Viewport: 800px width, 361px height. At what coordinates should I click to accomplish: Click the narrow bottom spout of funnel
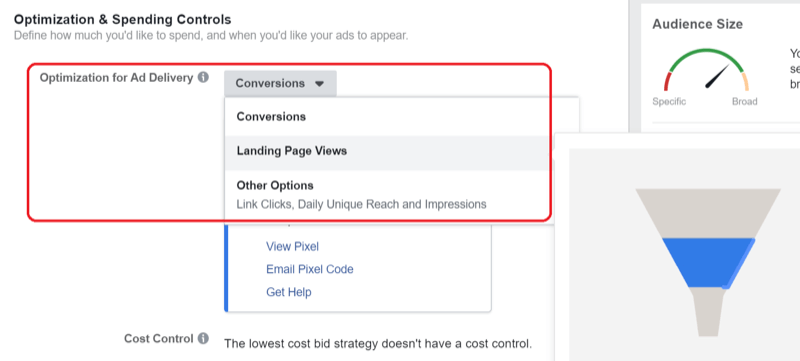click(708, 312)
